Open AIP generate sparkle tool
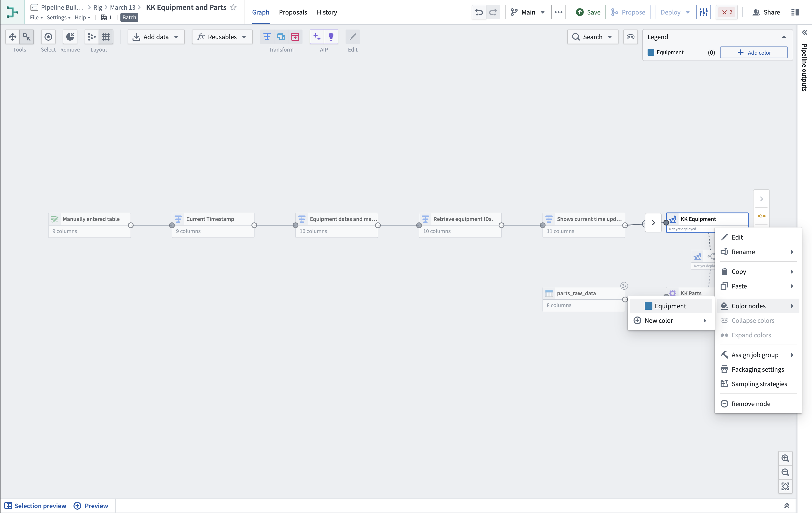Screen dimensions: 812x513 point(317,37)
